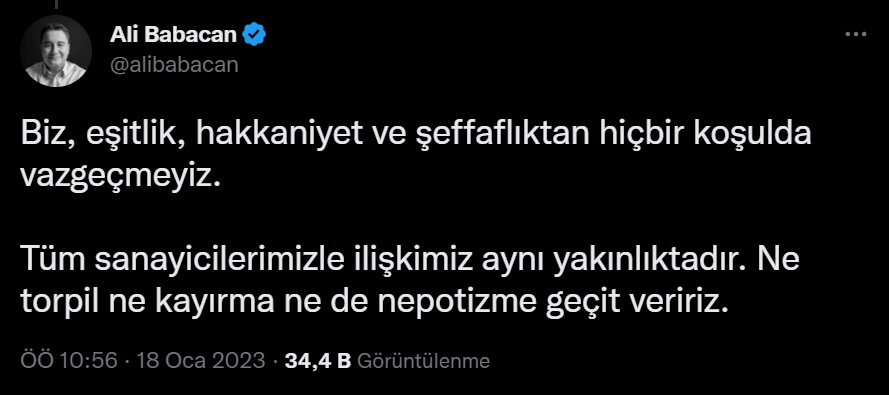Open Ali Babacan's profile avatar photo
889x395 pixels.
point(56,51)
